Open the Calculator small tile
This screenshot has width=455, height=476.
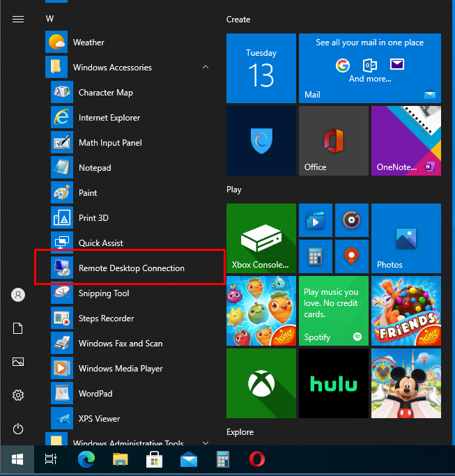pyautogui.click(x=316, y=256)
